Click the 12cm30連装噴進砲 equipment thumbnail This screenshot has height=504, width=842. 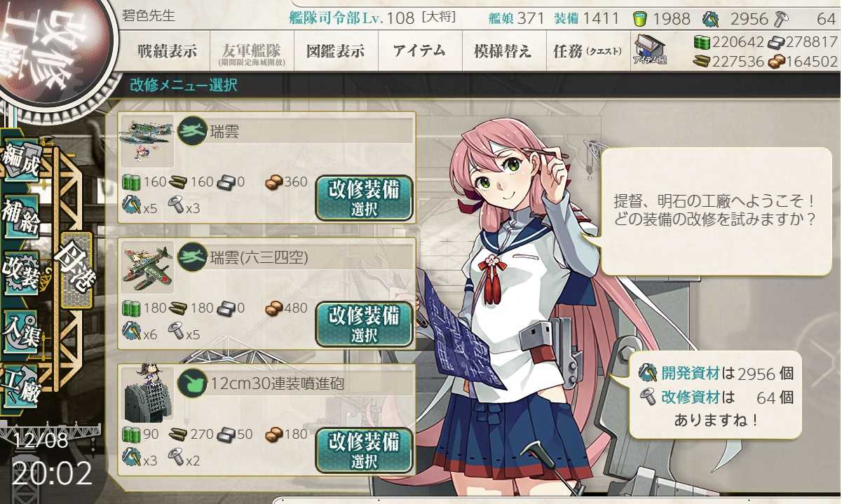pyautogui.click(x=147, y=394)
